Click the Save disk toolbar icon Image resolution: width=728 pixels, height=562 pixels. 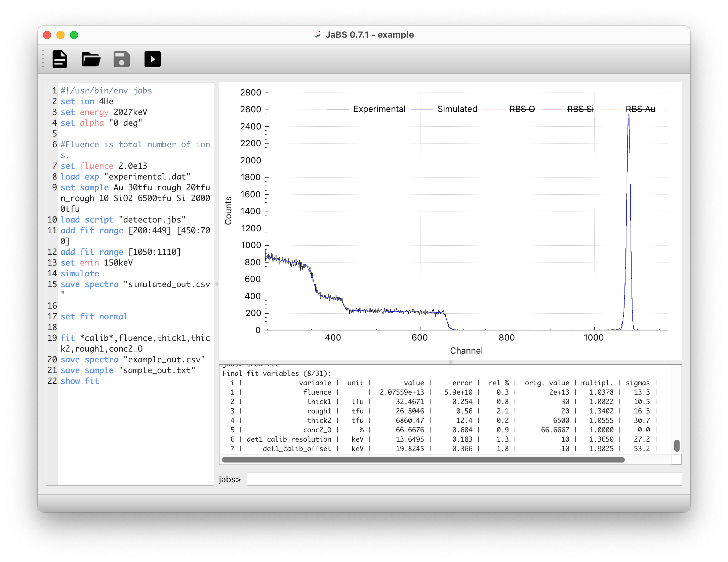click(121, 59)
